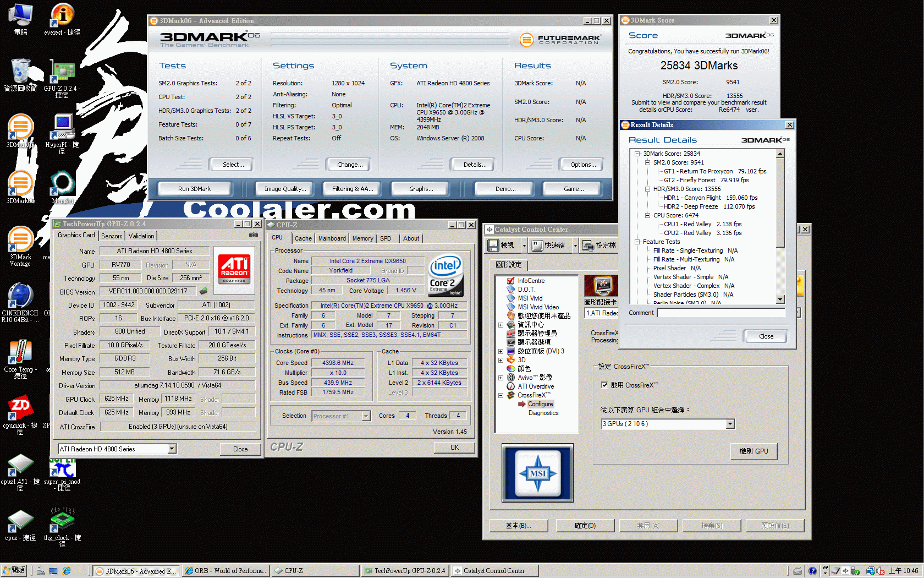Toggle the enable CrossFireX checkbox
The image size is (924, 578).
click(x=604, y=385)
